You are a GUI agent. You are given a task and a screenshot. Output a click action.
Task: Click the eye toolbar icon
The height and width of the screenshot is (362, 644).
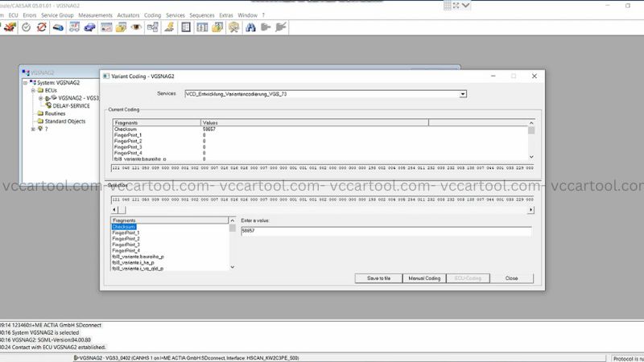coord(136,27)
